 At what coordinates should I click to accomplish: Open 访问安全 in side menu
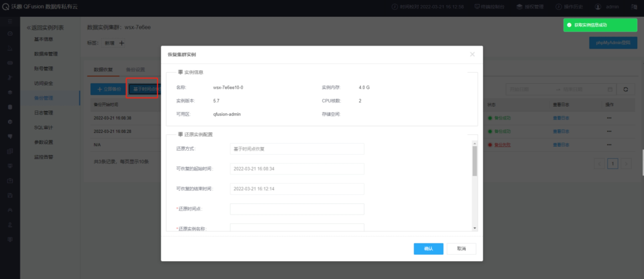click(x=44, y=83)
